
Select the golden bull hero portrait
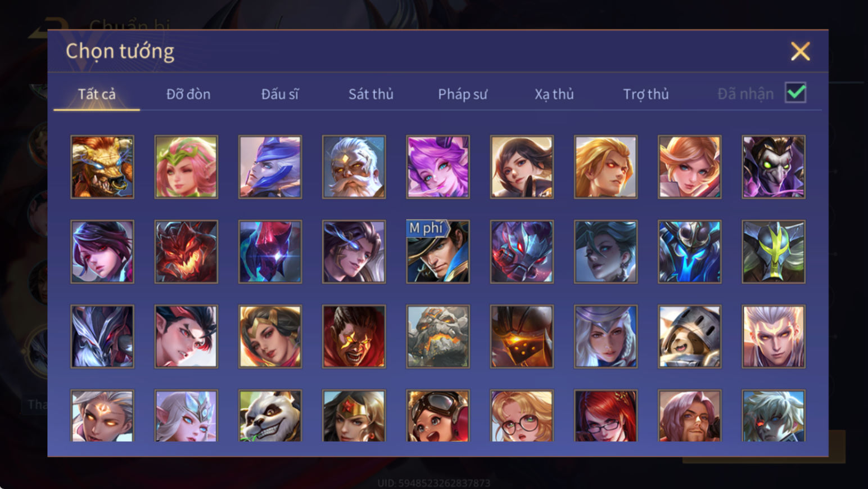pos(102,167)
